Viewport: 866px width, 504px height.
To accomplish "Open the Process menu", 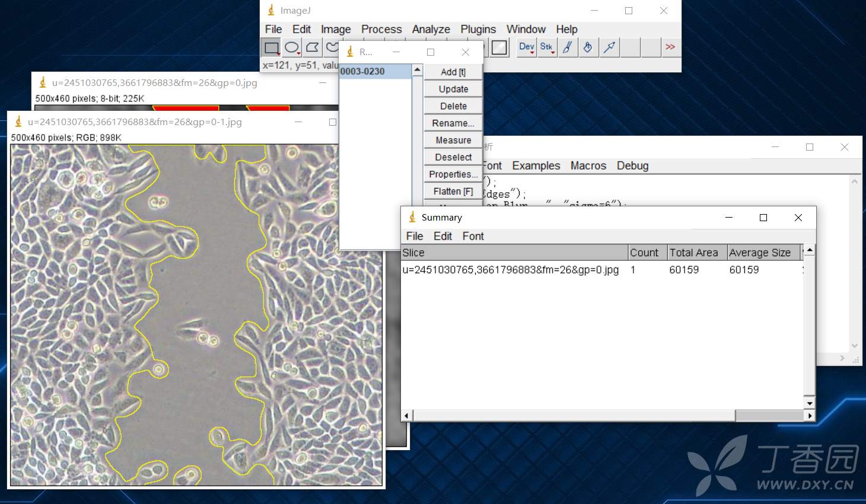I will coord(381,29).
